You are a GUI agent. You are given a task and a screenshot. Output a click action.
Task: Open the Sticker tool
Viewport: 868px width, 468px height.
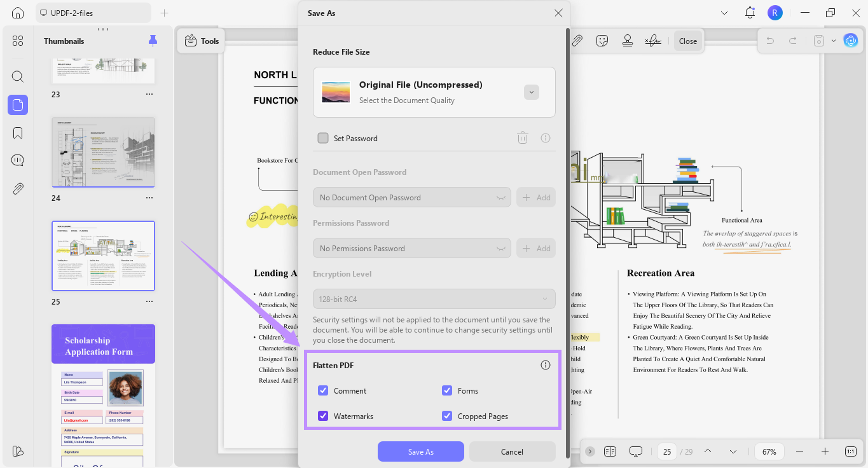(x=602, y=40)
